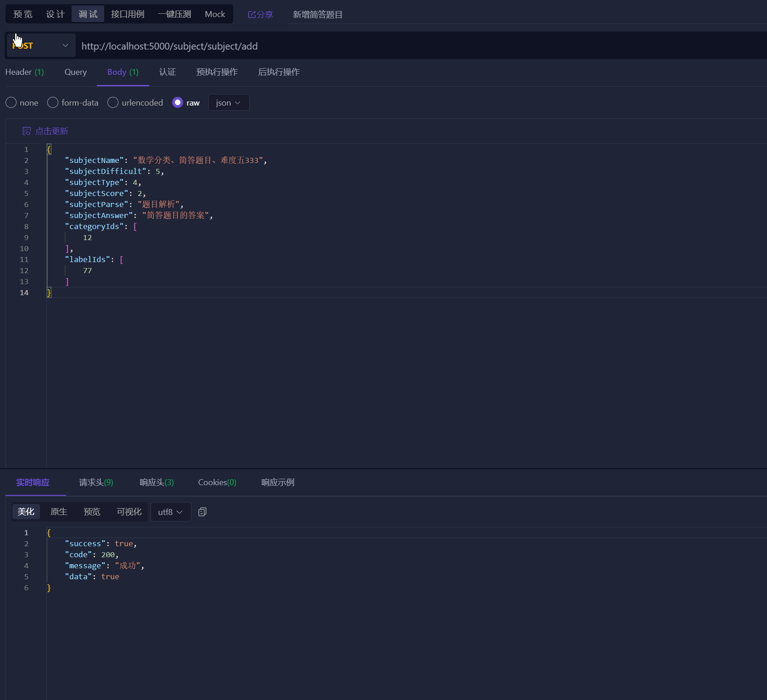The image size is (767, 700).
Task: Open the Query tab
Action: click(x=76, y=72)
